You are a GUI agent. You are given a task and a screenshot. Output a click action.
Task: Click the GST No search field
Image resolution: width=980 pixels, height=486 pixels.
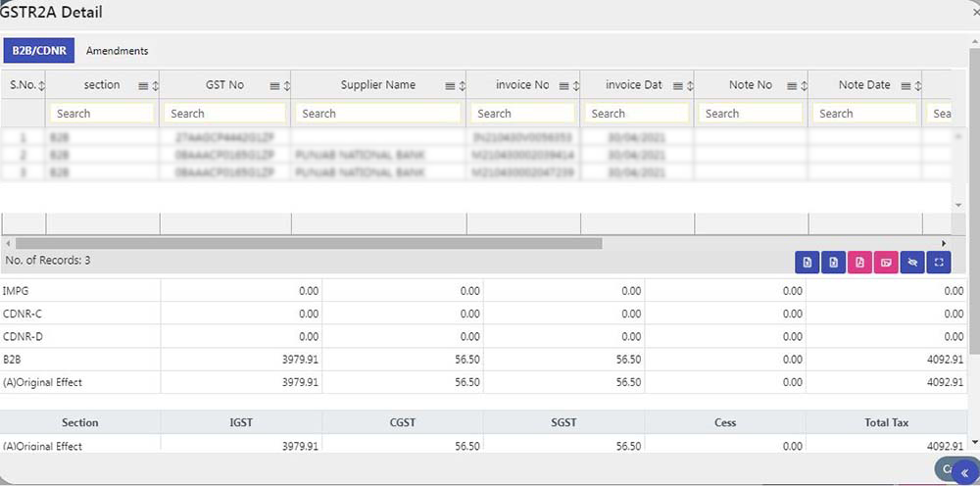point(224,114)
